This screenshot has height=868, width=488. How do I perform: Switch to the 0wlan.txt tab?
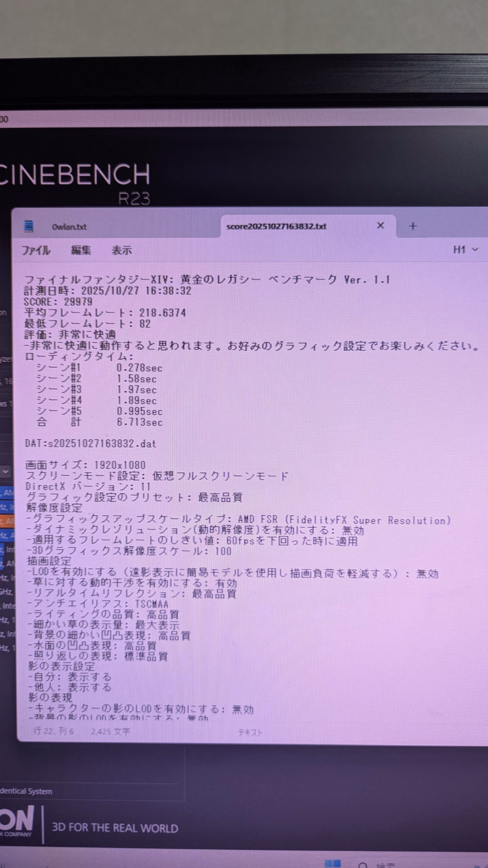click(69, 227)
